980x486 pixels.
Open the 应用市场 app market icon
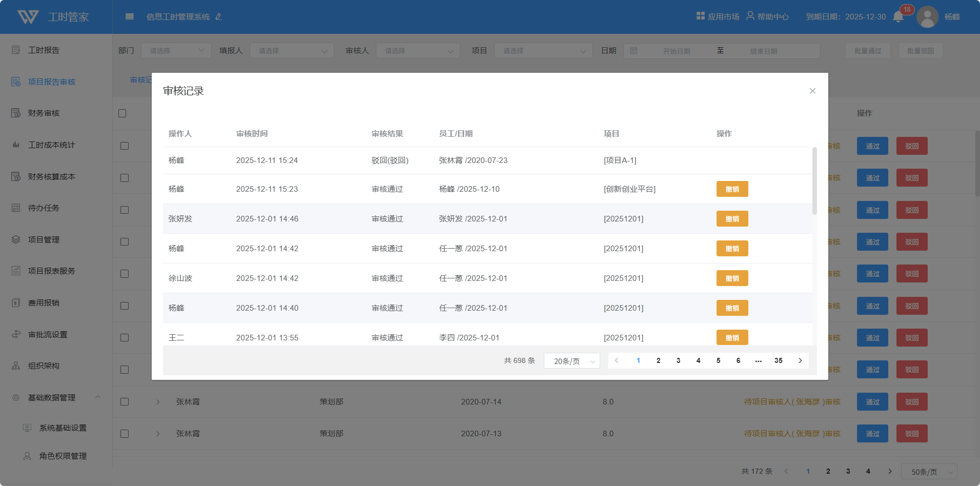point(701,16)
